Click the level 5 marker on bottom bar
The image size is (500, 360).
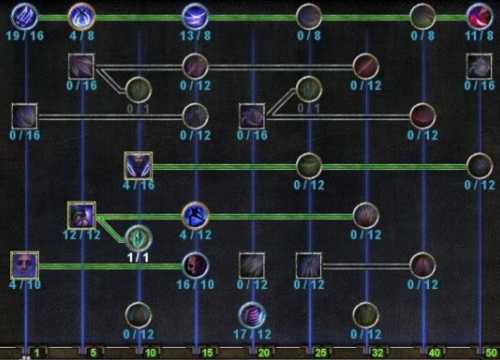point(93,352)
